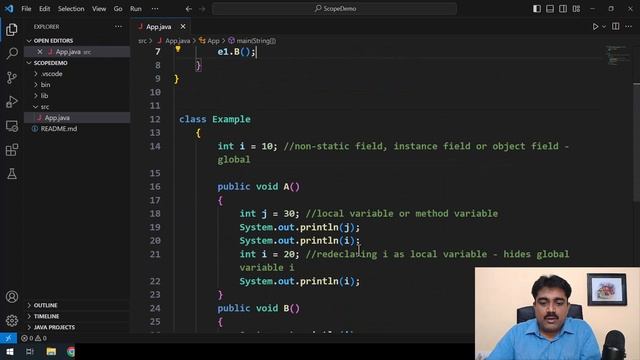
Task: Open the Run and Debug view
Action: (12, 102)
